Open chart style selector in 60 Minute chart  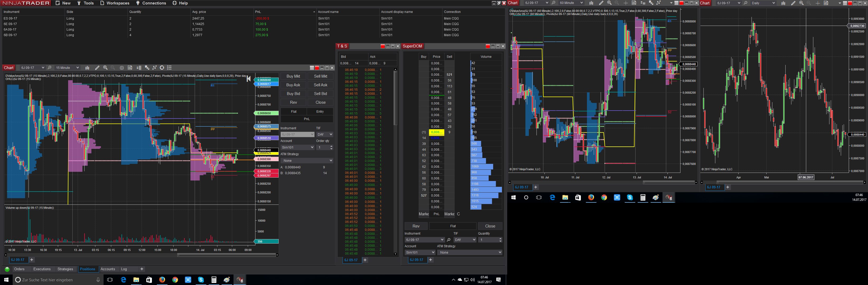point(591,3)
